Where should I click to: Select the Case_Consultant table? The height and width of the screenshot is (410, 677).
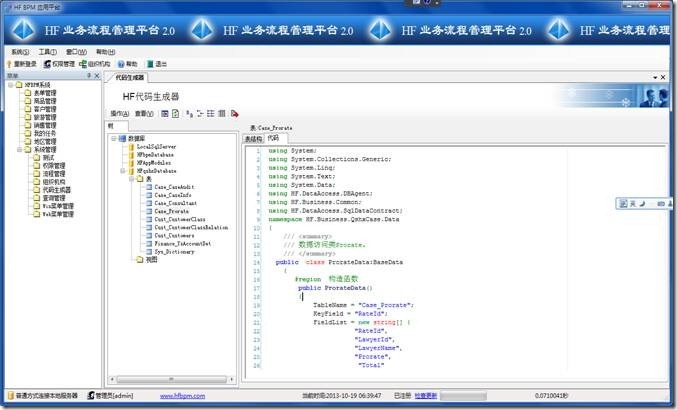click(171, 203)
